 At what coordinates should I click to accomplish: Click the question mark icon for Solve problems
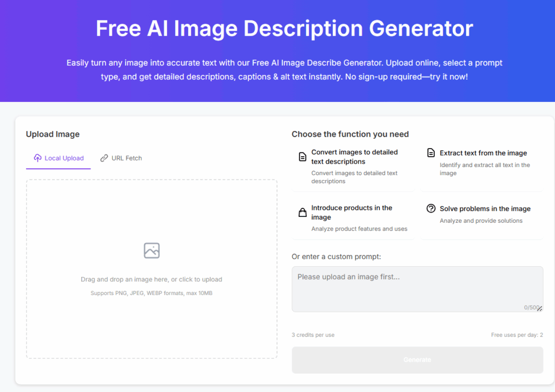point(431,209)
